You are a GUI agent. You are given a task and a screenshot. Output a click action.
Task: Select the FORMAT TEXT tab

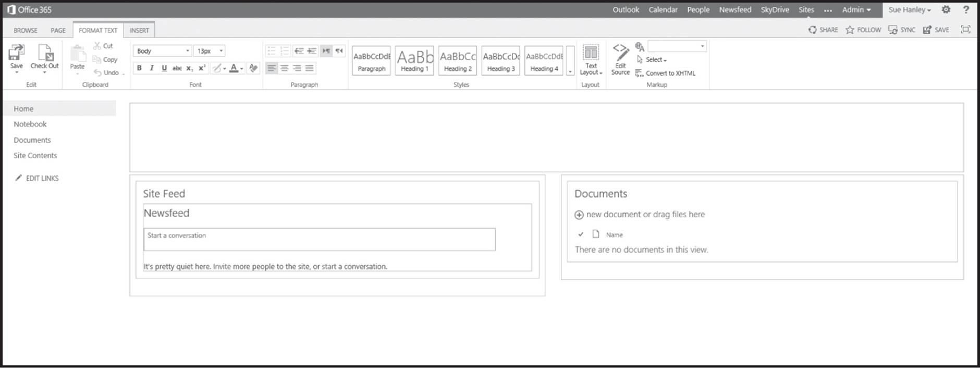pyautogui.click(x=98, y=30)
